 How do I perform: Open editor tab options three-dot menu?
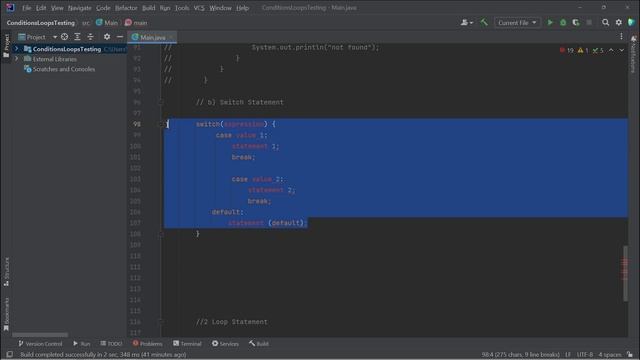[621, 37]
